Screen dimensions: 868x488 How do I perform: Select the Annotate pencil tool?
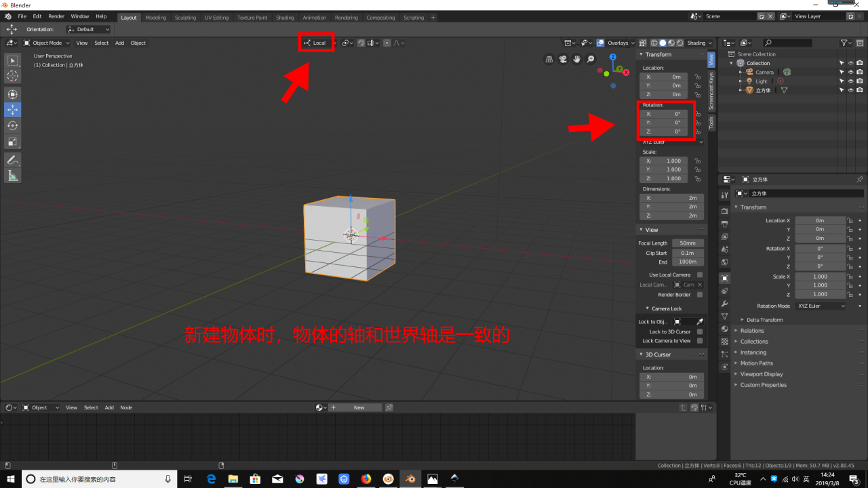click(x=12, y=160)
